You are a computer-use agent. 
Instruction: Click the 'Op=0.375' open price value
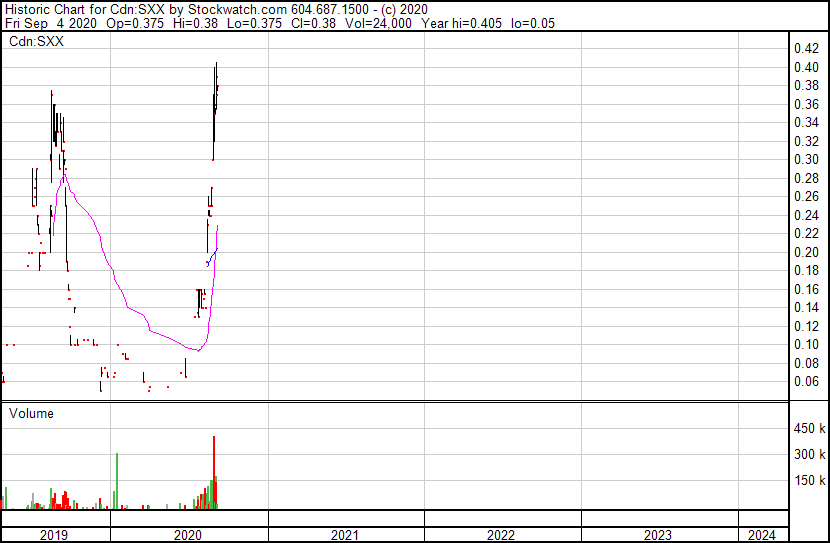click(x=135, y=23)
